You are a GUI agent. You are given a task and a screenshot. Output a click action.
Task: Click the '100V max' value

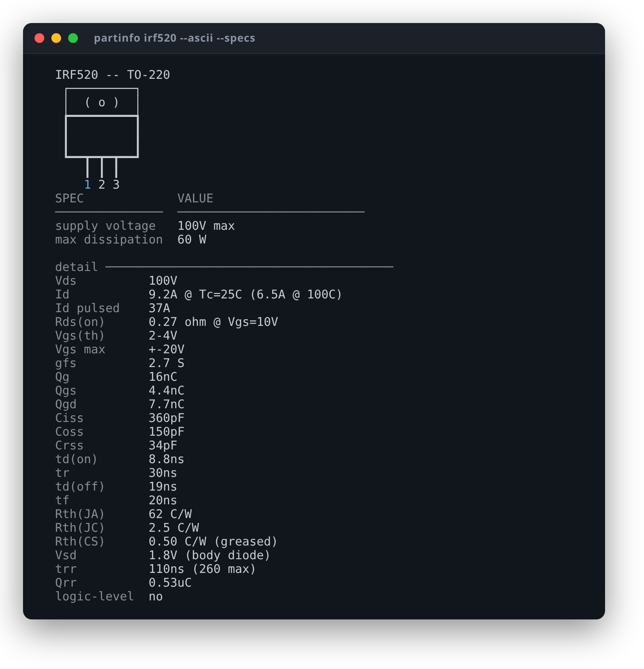(x=206, y=226)
